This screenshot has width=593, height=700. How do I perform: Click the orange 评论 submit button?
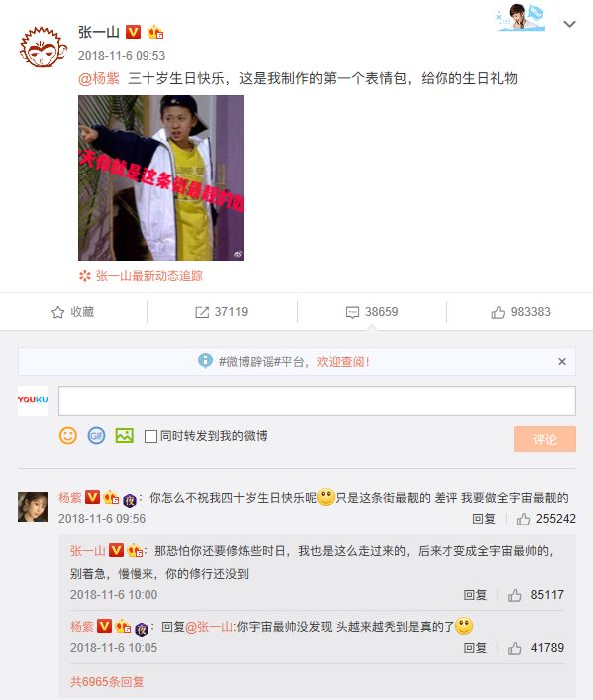pyautogui.click(x=545, y=439)
